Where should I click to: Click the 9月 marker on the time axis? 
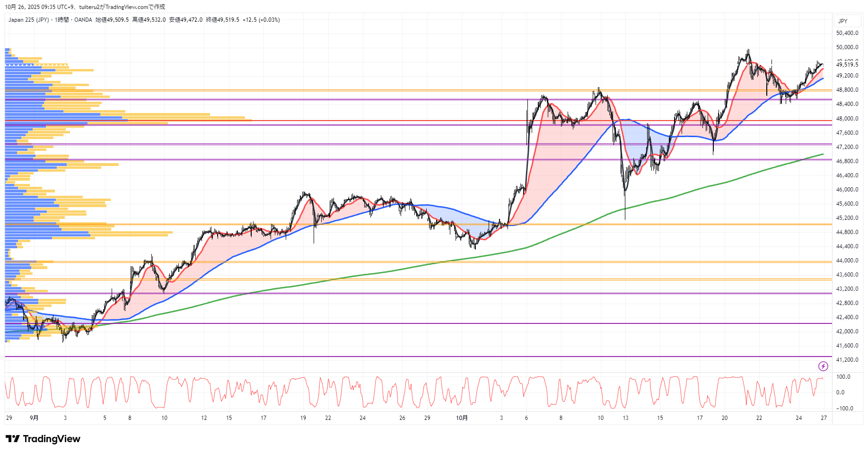pyautogui.click(x=34, y=418)
